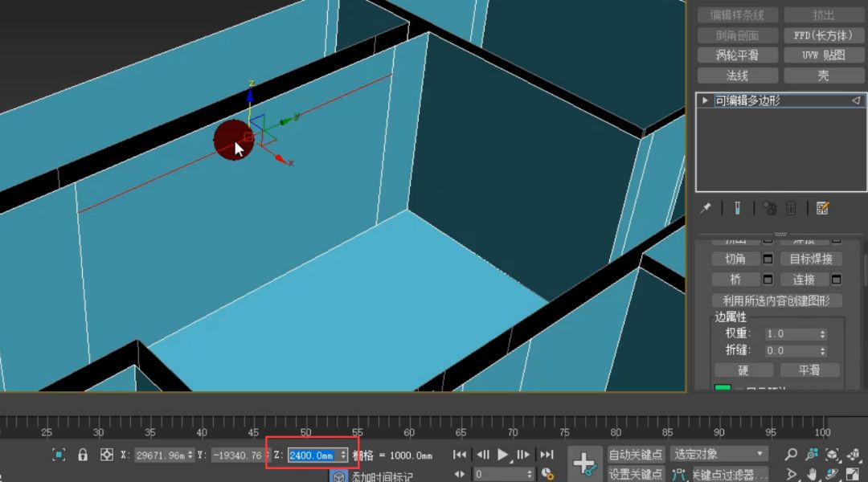
Task: Step to previous frame
Action: 483,455
